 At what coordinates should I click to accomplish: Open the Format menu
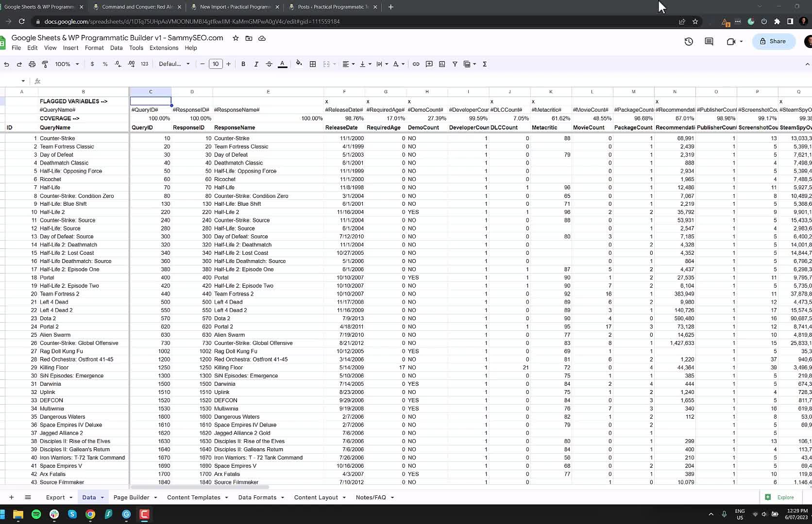pyautogui.click(x=94, y=48)
